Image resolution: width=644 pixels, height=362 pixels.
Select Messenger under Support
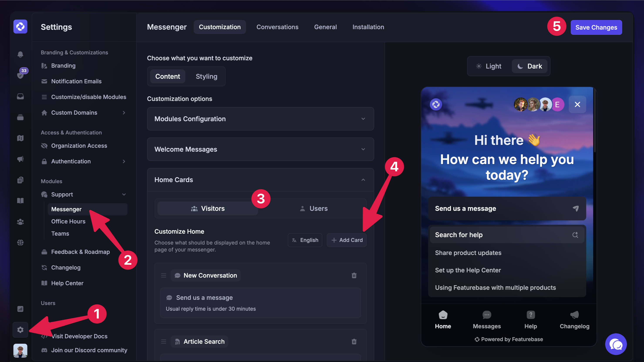(x=88, y=209)
